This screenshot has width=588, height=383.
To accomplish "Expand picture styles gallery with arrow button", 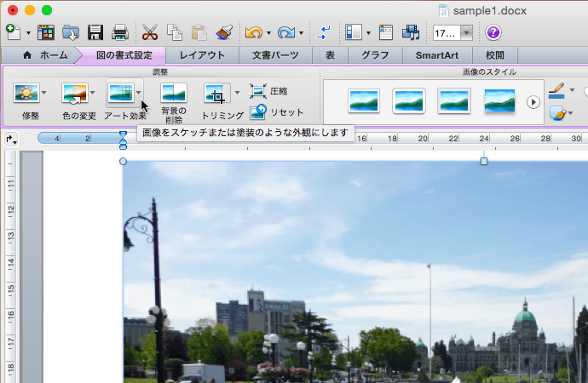I will pyautogui.click(x=533, y=101).
